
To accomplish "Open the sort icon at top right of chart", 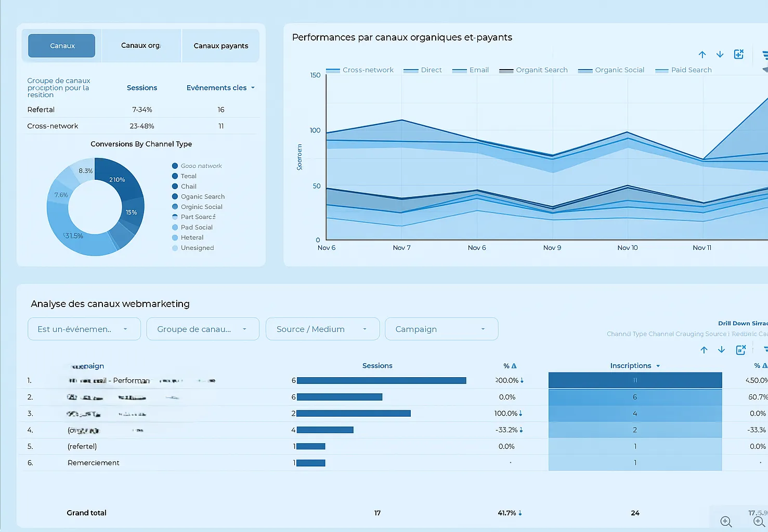I will (764, 54).
